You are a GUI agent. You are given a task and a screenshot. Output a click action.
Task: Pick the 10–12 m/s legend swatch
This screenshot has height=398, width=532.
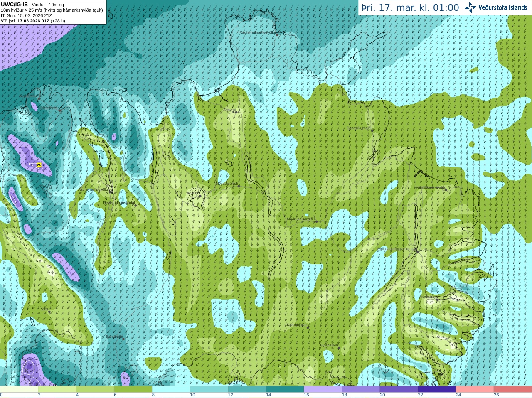click(x=209, y=389)
